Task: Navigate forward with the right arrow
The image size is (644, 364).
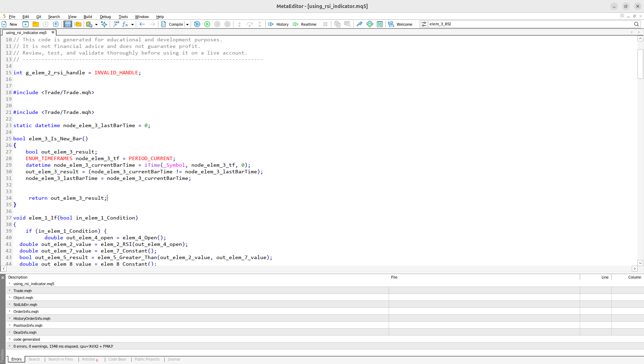Action: (152, 24)
